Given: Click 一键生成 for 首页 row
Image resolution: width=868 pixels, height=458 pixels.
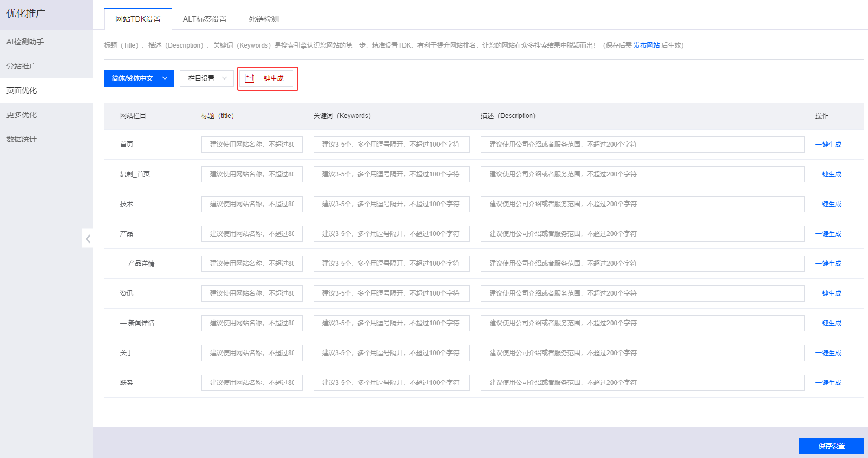Looking at the screenshot, I should pos(828,145).
